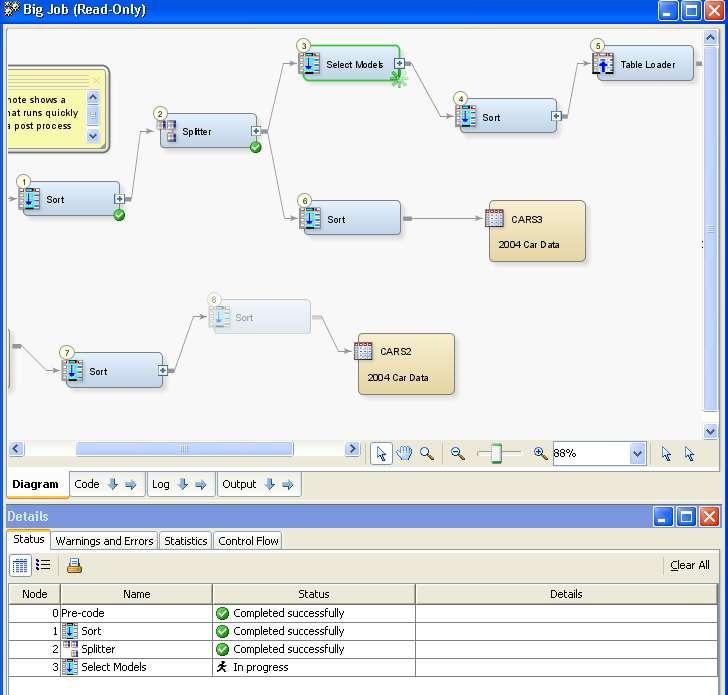Open the zoom percentage dropdown arrow
The image size is (728, 695).
[x=637, y=454]
